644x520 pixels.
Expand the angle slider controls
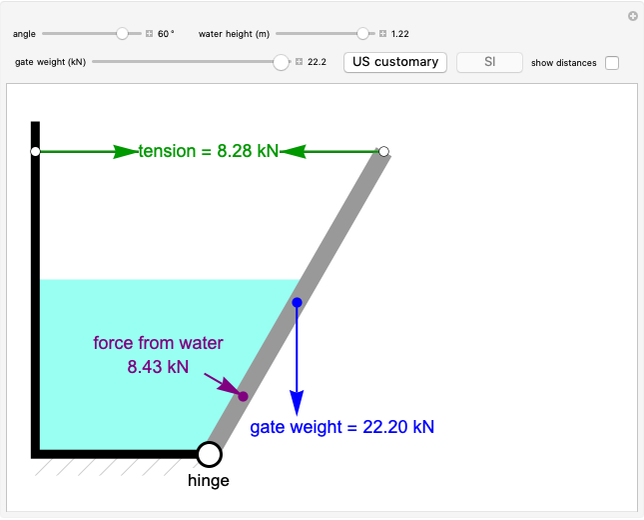click(x=149, y=34)
